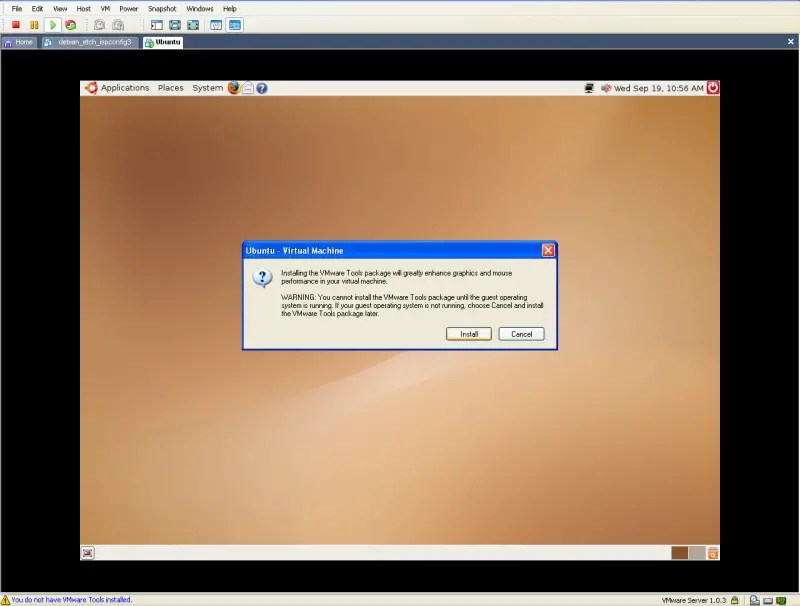Click the warning triangle icon in status bar
This screenshot has height=606, width=800.
[x=6, y=600]
